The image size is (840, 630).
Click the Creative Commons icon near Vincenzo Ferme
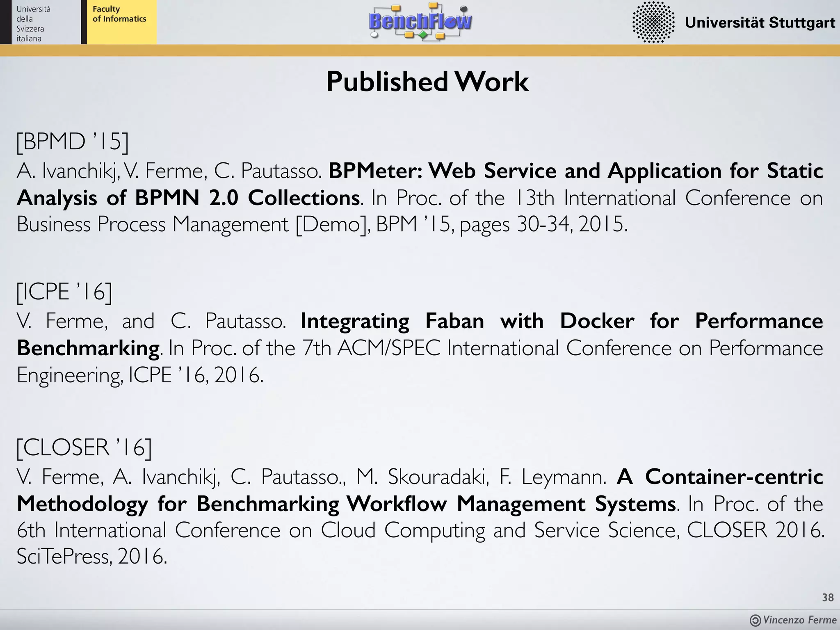click(x=755, y=621)
